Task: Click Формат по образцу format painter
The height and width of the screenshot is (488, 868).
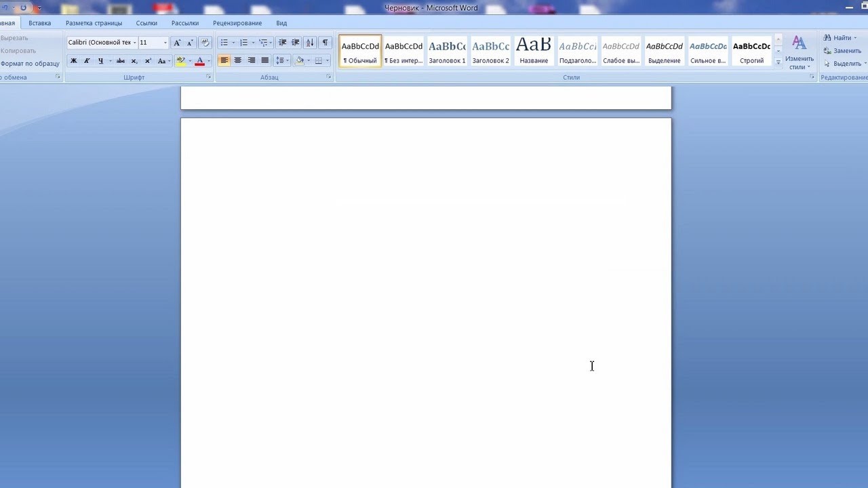Action: click(29, 64)
